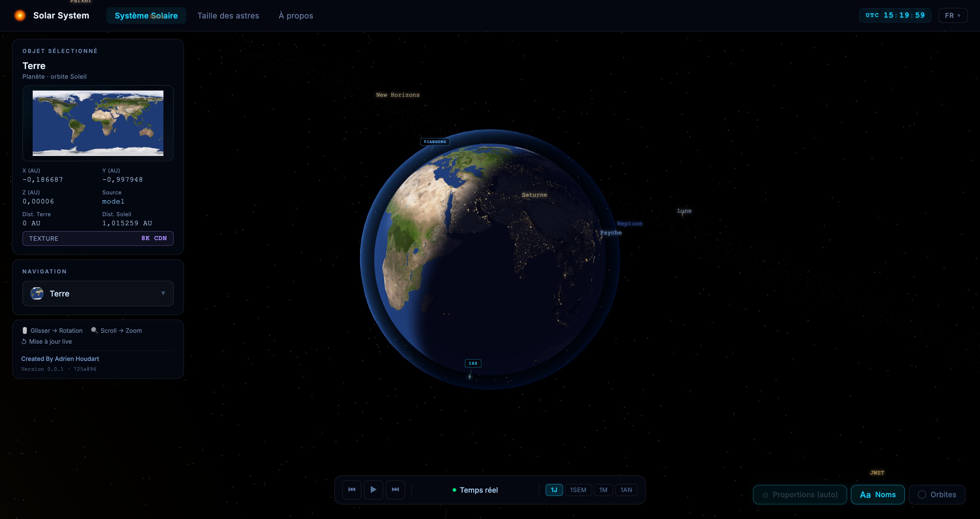This screenshot has height=519, width=980.
Task: Click the Z (AU) value 0,00006
Action: (38, 201)
